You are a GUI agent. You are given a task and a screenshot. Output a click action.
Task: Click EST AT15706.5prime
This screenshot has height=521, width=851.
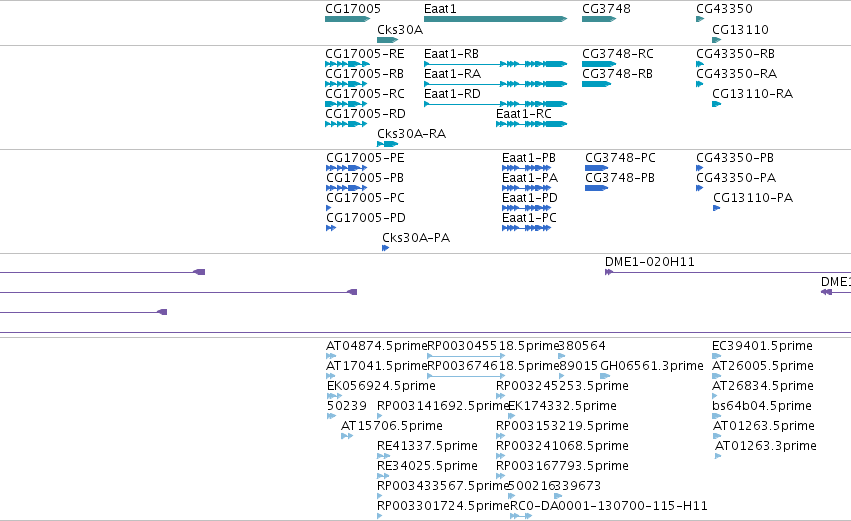(x=392, y=426)
